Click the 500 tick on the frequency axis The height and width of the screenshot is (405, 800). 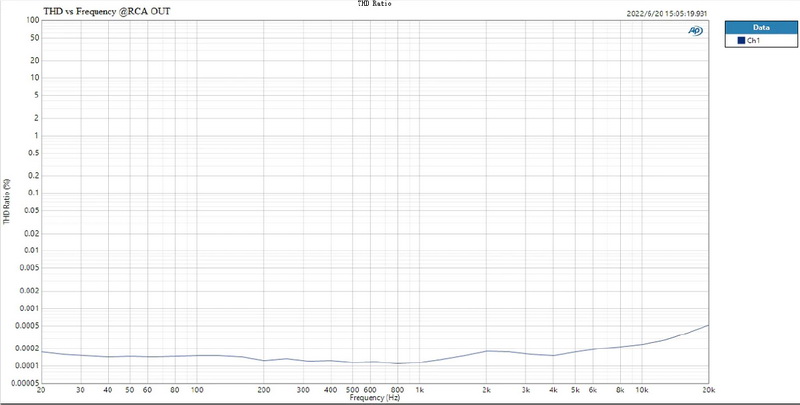tap(354, 390)
